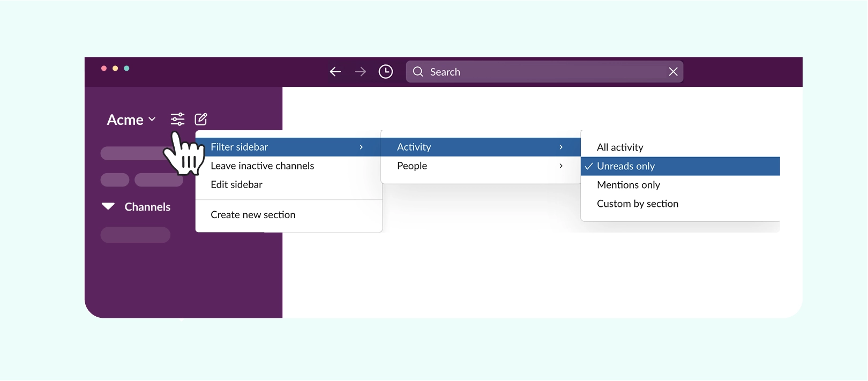The width and height of the screenshot is (868, 381).
Task: Choose Edit sidebar from the menu
Action: (237, 185)
